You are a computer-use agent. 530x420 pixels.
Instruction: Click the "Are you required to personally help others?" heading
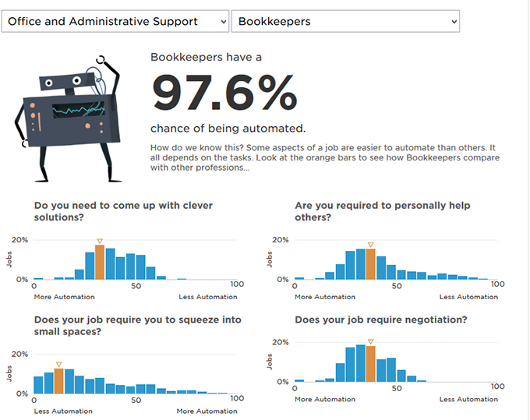coord(382,211)
